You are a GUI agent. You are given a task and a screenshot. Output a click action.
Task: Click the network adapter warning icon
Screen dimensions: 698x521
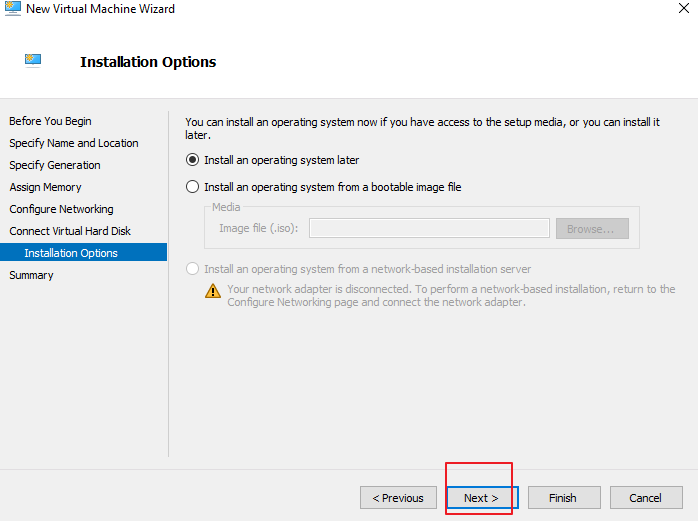[213, 291]
